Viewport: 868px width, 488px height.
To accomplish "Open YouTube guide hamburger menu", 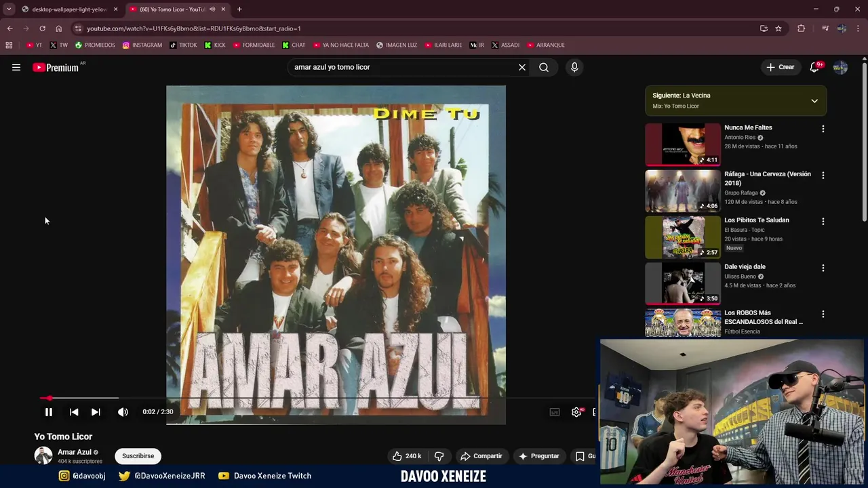I will coord(16,67).
